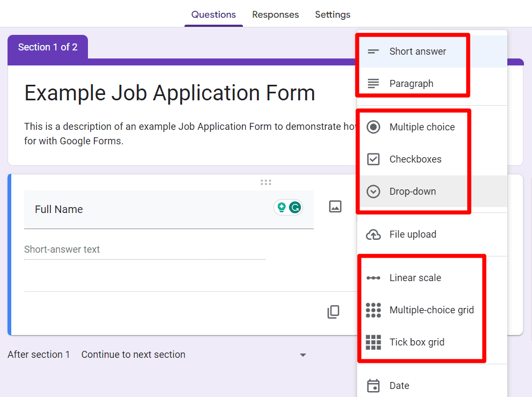
Task: Grab the question drag handle dots
Action: tap(265, 182)
